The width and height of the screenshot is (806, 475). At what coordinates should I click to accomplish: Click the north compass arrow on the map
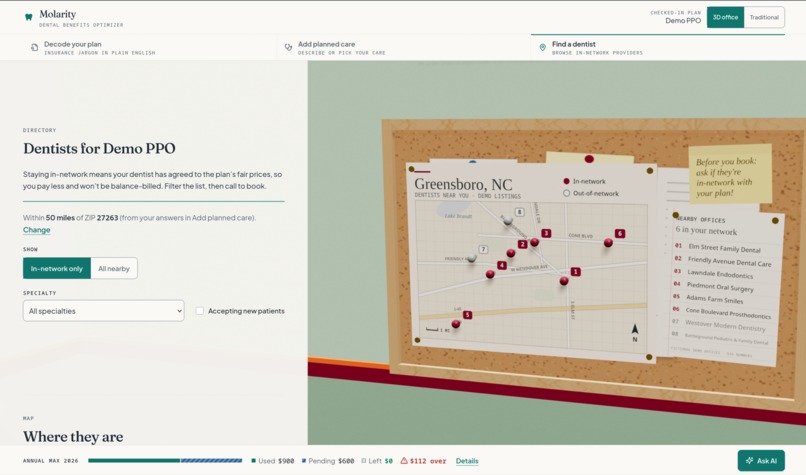635,329
